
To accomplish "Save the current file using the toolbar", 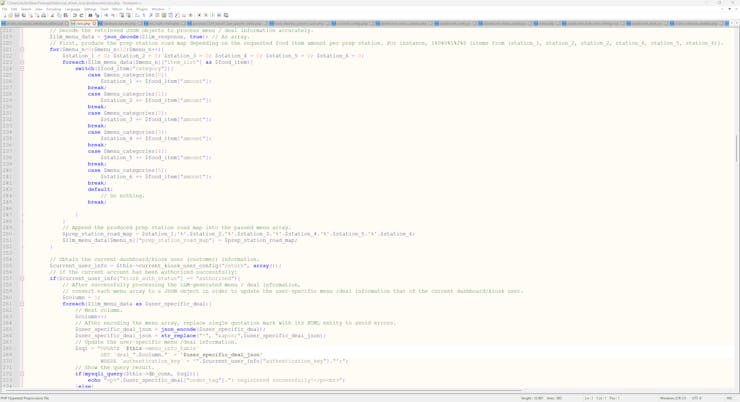I will (x=17, y=15).
